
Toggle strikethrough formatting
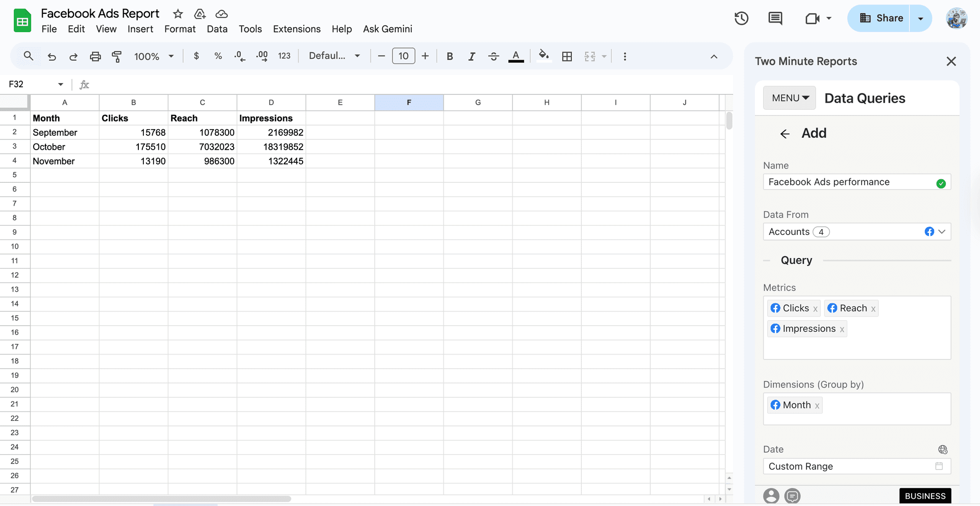pos(494,56)
